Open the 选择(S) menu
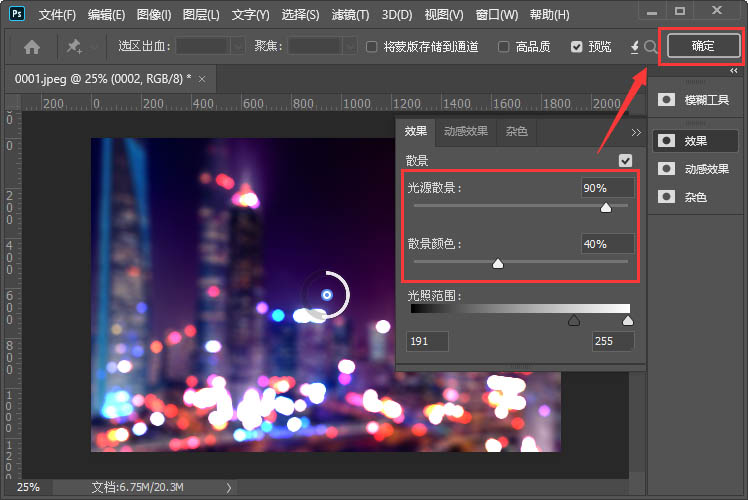Viewport: 748px width, 500px height. coord(300,15)
